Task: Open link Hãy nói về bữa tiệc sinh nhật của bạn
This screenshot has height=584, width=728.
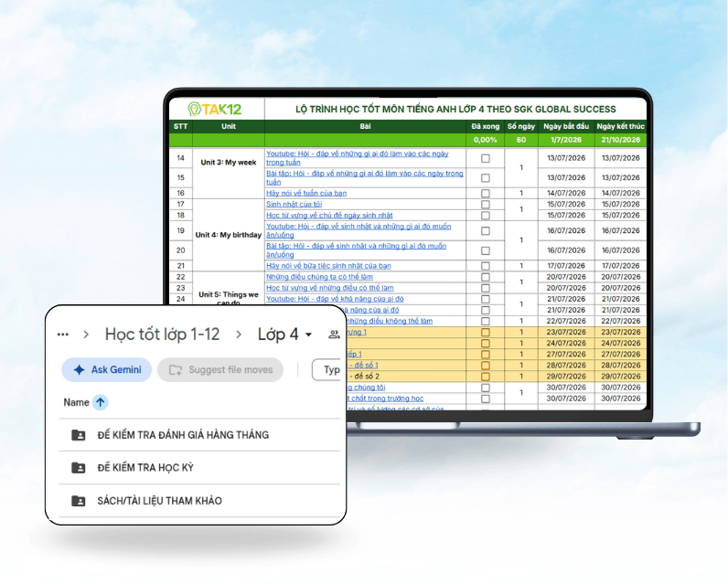Action: tap(328, 266)
